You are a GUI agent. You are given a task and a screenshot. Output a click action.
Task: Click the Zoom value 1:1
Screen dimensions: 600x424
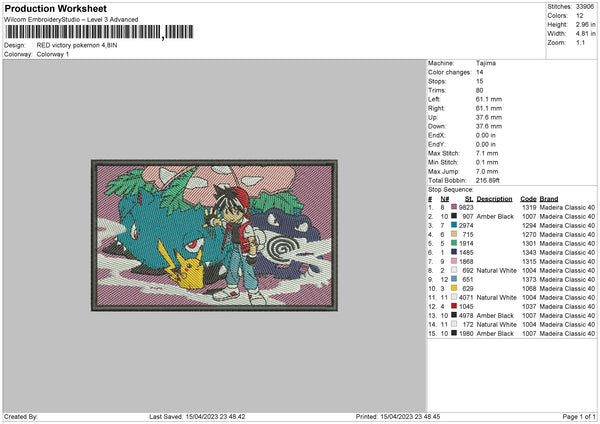[x=580, y=42]
